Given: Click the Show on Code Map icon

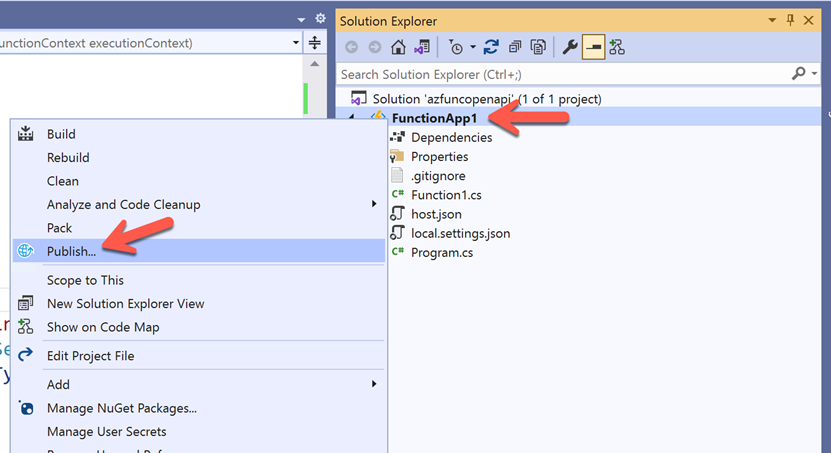Looking at the screenshot, I should point(25,326).
